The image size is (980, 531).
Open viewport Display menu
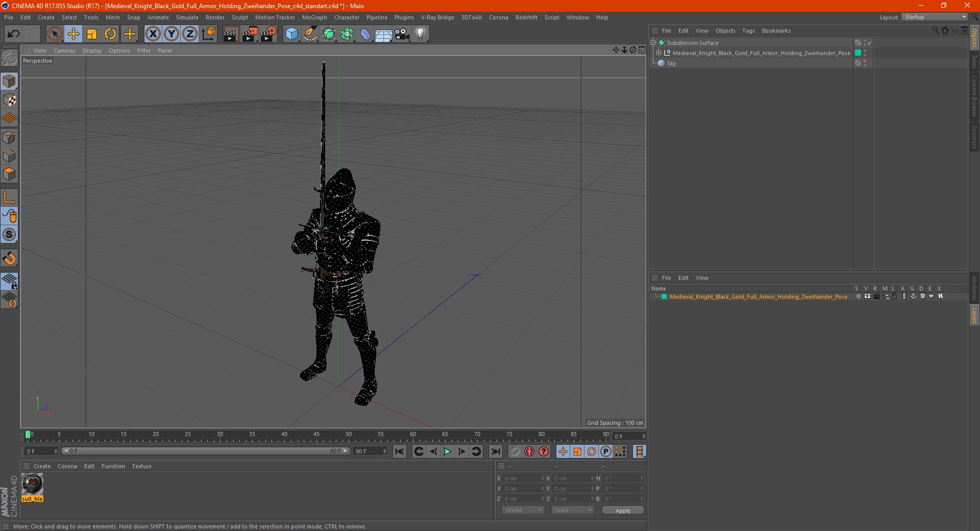92,51
